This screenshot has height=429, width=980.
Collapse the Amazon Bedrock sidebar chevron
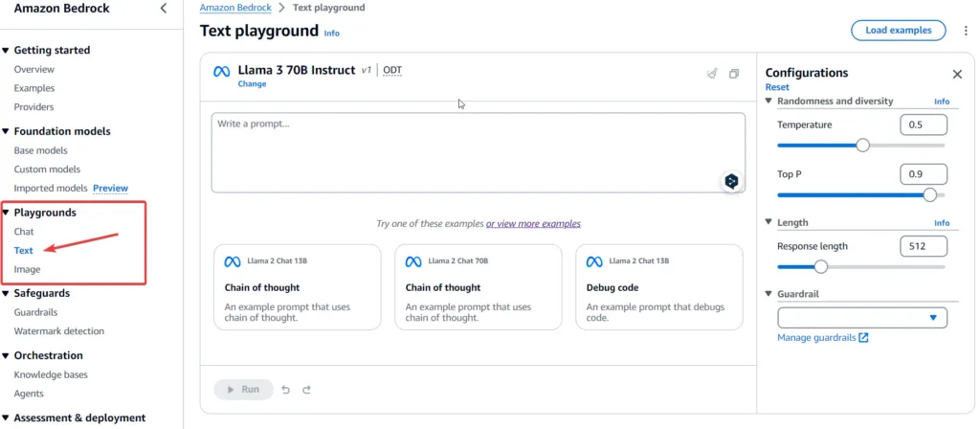(x=164, y=9)
